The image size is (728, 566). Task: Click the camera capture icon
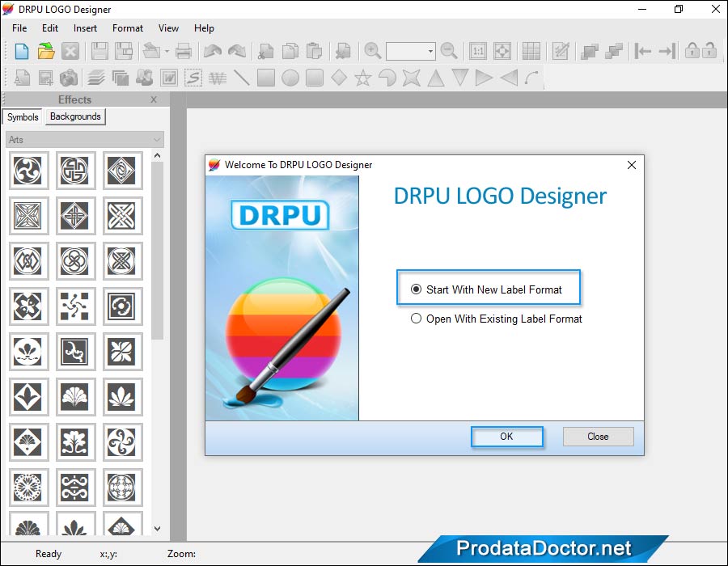click(69, 78)
